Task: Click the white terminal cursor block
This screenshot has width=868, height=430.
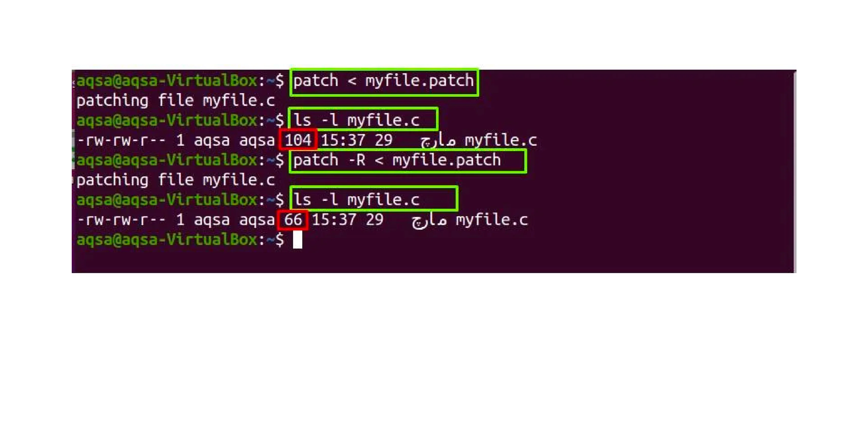Action: point(297,240)
